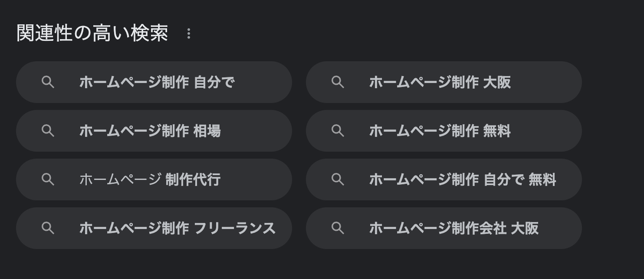Choose the ホームページ制作 無料 suggestion
This screenshot has height=279, width=644.
point(440,131)
